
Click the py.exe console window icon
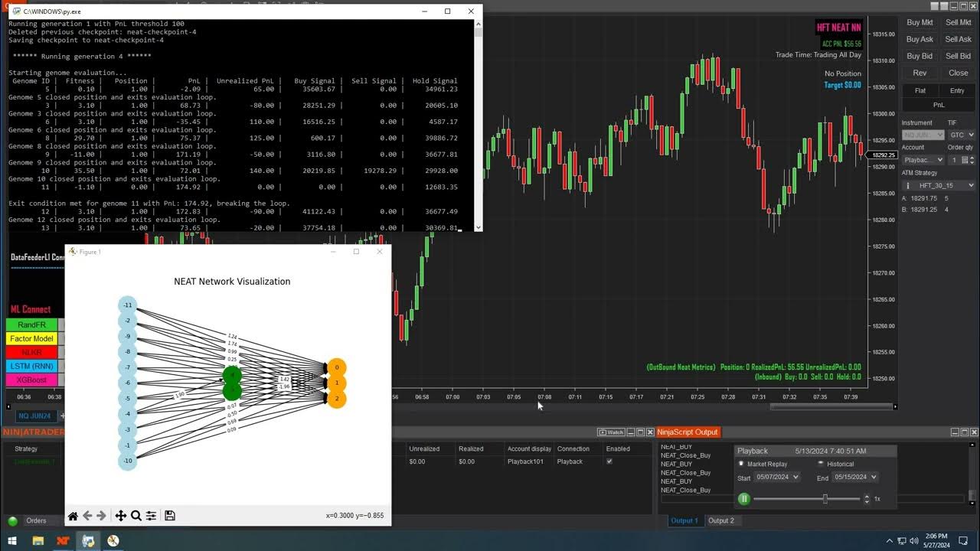pos(15,11)
